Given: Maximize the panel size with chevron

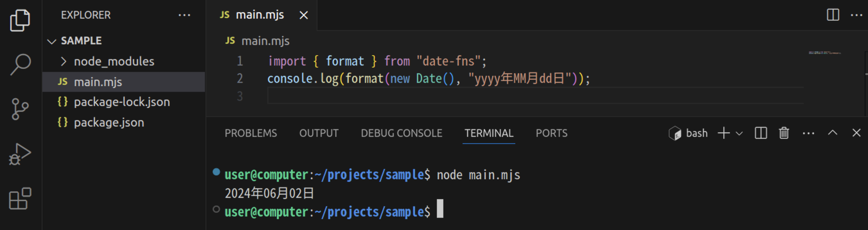Looking at the screenshot, I should coord(832,133).
